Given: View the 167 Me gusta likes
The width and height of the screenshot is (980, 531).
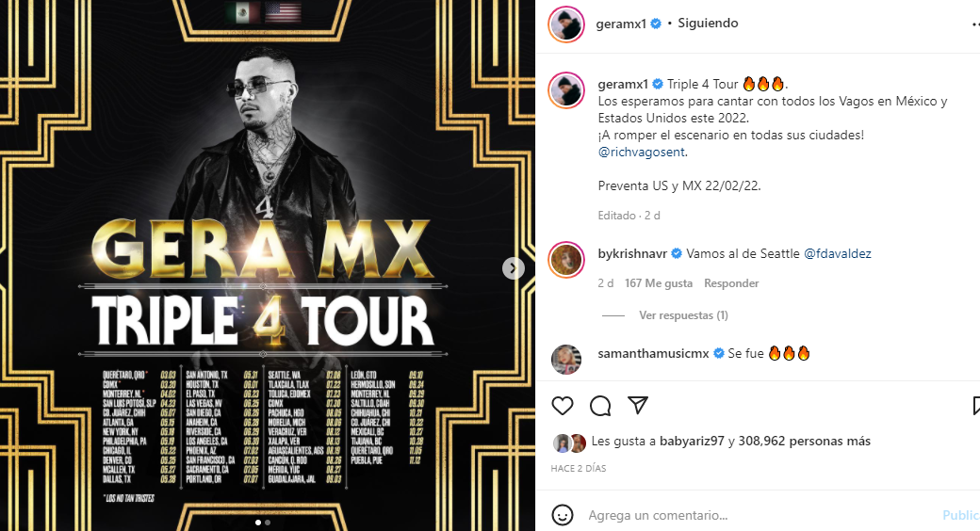Looking at the screenshot, I should (659, 283).
